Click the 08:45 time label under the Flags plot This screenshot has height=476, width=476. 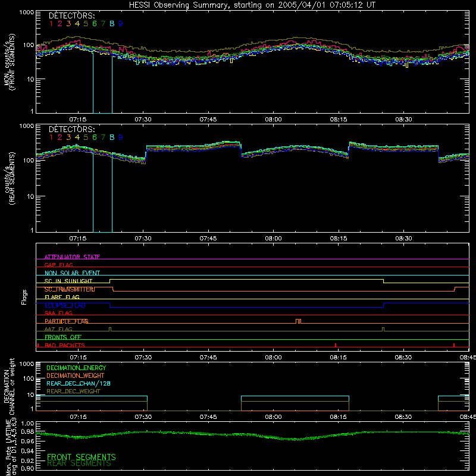click(468, 358)
